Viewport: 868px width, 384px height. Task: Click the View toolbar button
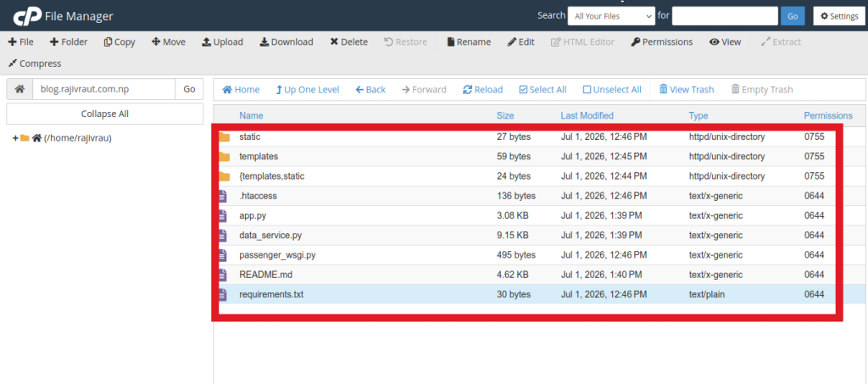point(726,42)
